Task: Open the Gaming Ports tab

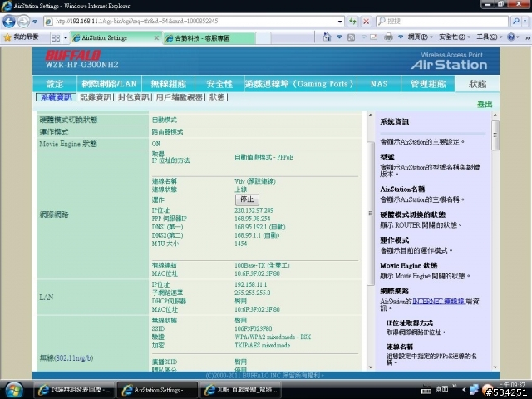Action: [299, 84]
